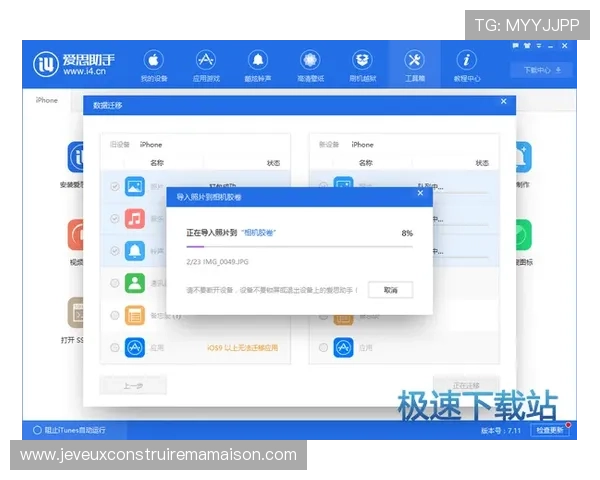600x480 pixels.
Task: Open 工具箱 toolbox section
Action: (x=415, y=65)
